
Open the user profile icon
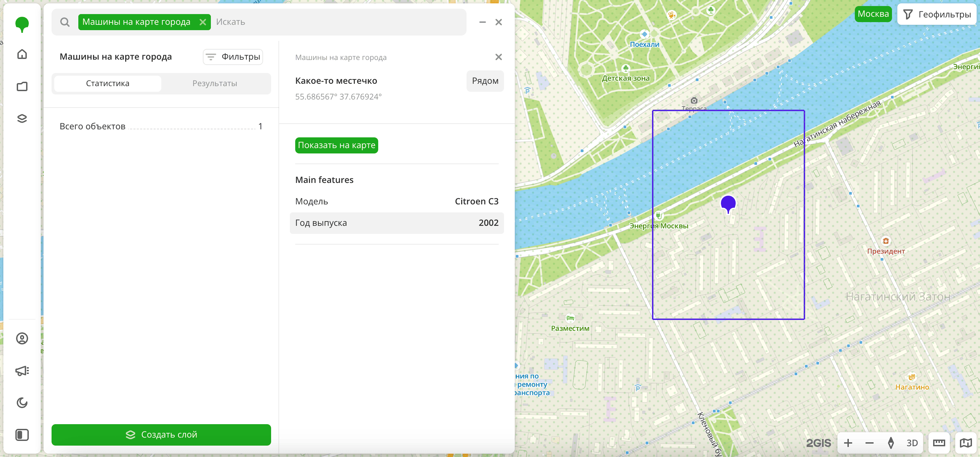22,338
